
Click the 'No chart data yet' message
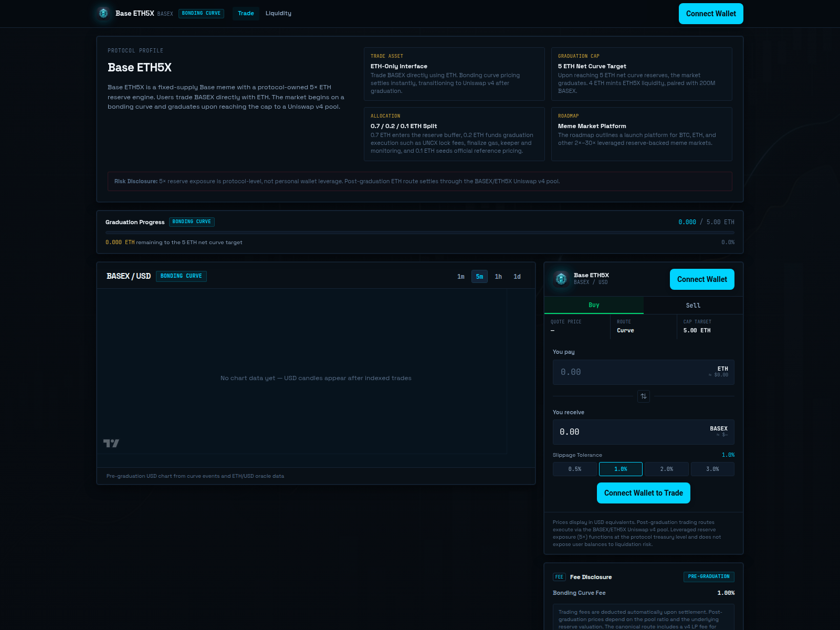316,378
